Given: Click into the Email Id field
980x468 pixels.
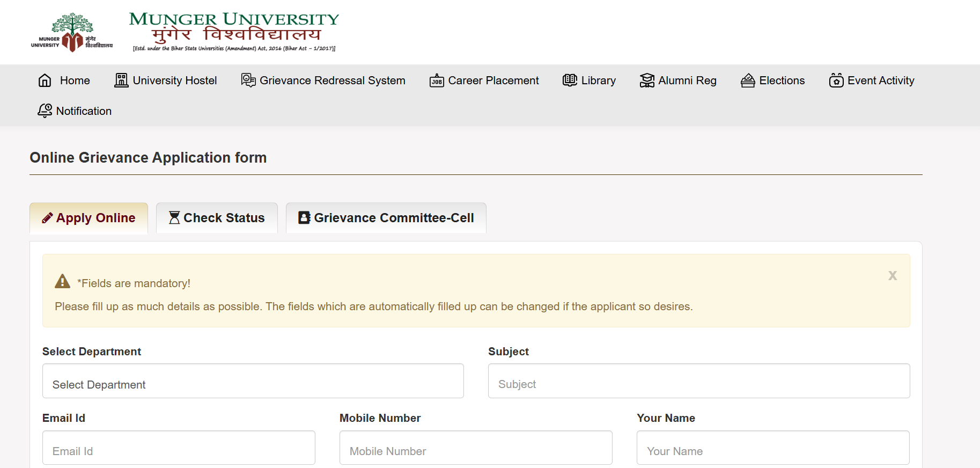Looking at the screenshot, I should pyautogui.click(x=179, y=448).
